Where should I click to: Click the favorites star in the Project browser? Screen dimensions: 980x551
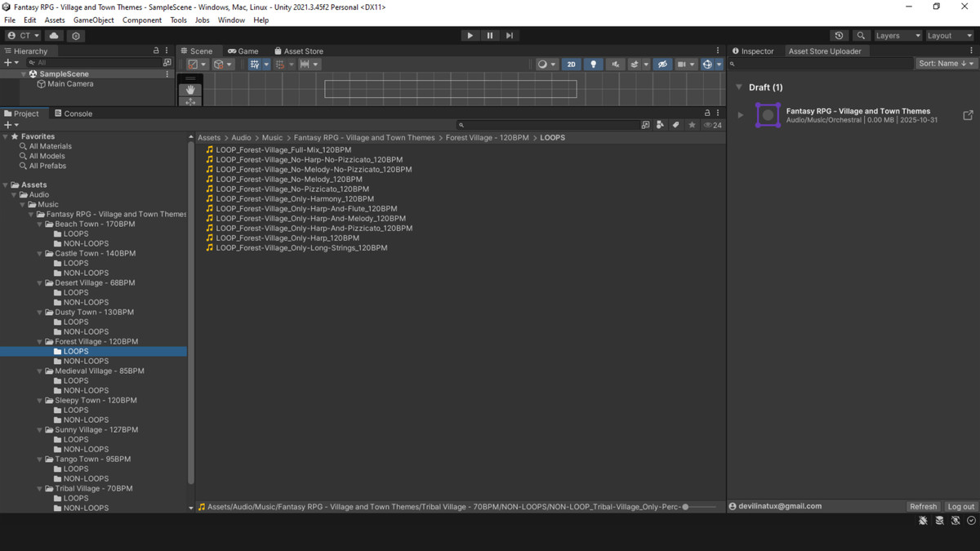point(692,124)
